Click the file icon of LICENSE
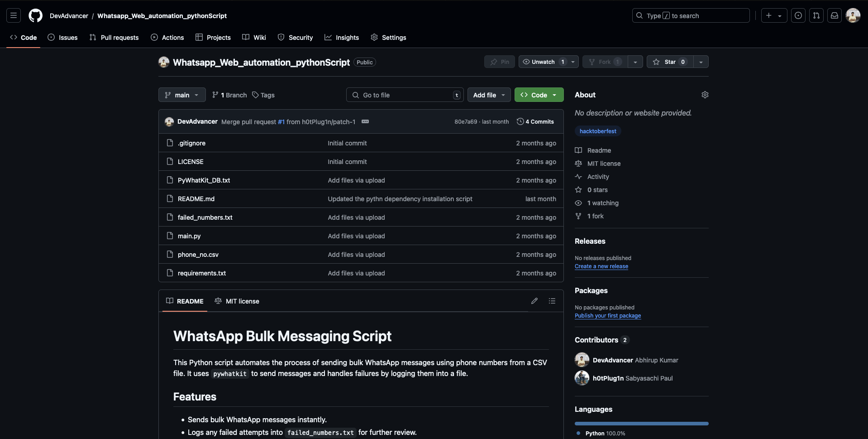 point(170,161)
